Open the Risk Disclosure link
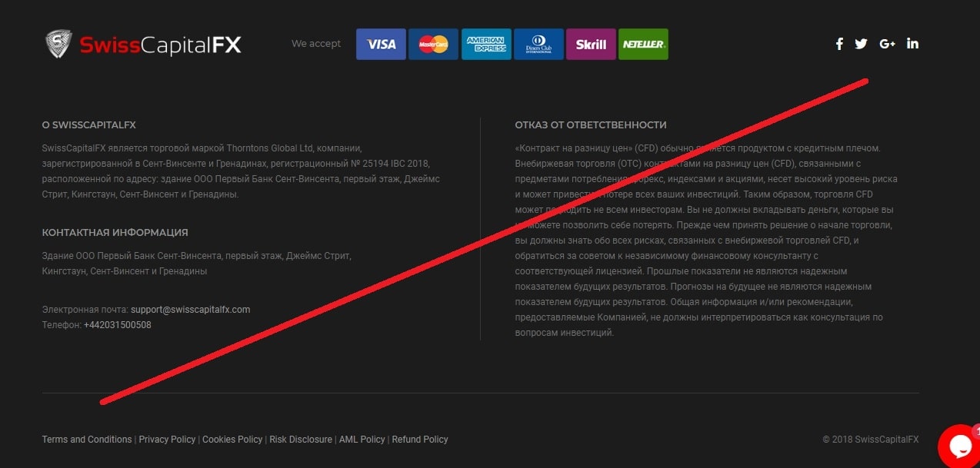This screenshot has height=468, width=980. coord(301,440)
